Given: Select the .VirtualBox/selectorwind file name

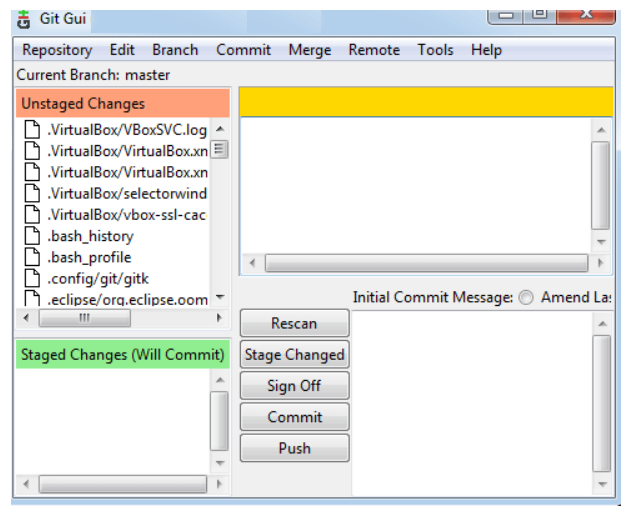Looking at the screenshot, I should point(127,194).
